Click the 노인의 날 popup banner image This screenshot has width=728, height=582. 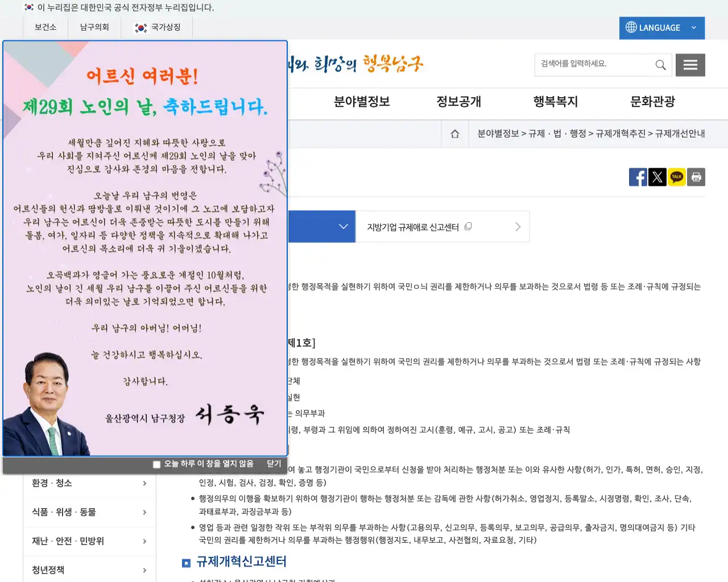tap(145, 248)
